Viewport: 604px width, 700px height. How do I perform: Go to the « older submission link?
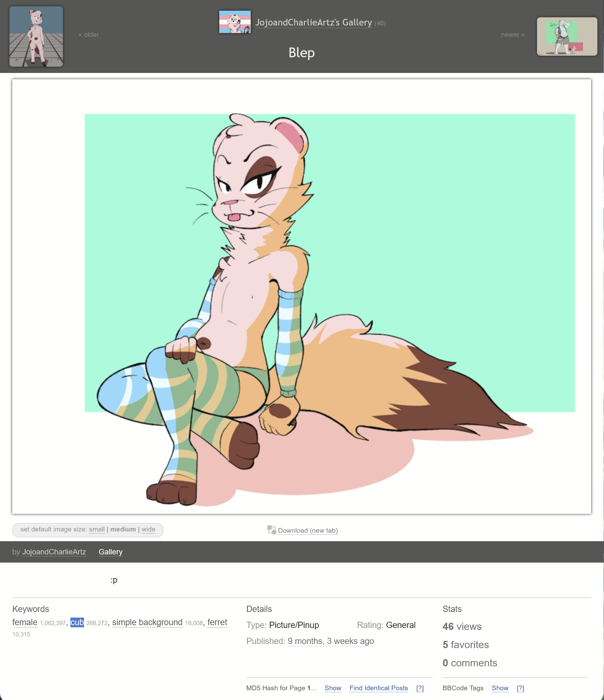click(x=88, y=35)
